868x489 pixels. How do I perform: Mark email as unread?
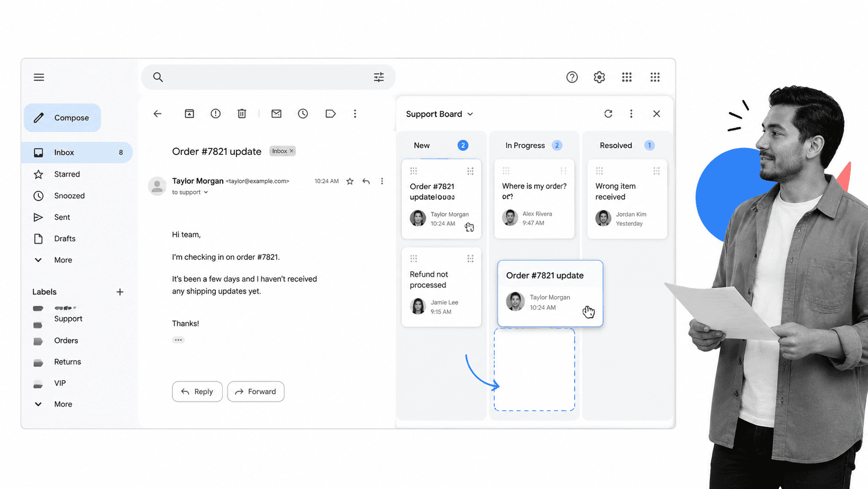pyautogui.click(x=276, y=114)
